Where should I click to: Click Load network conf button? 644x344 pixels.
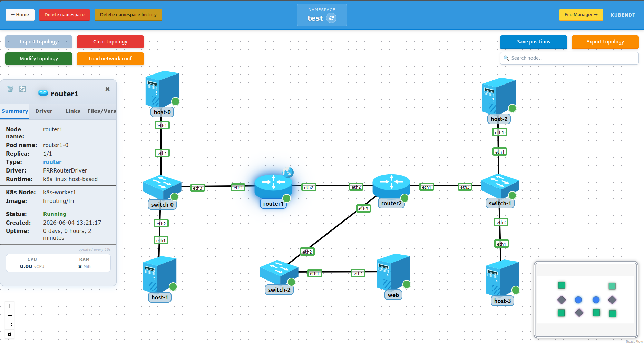tap(110, 59)
